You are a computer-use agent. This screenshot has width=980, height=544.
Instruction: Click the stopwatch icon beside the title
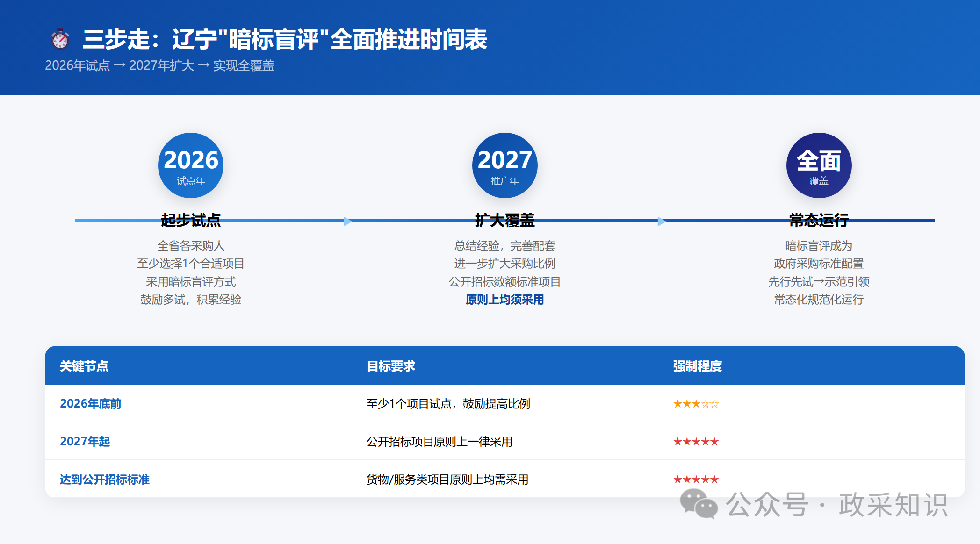[60, 39]
